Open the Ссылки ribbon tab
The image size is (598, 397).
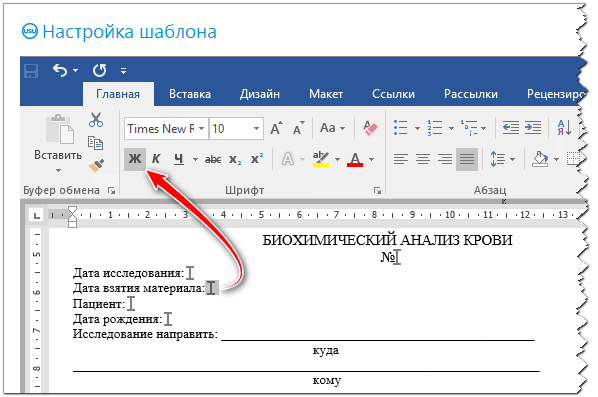click(x=393, y=94)
